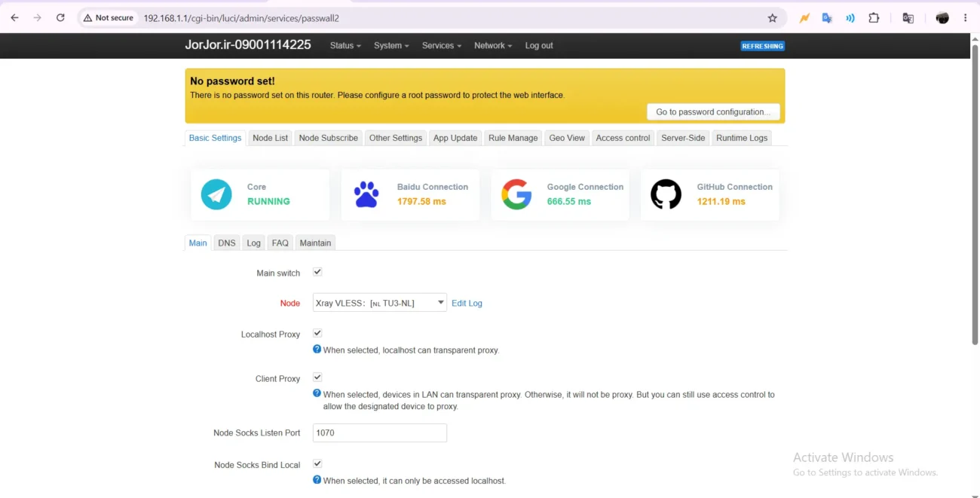Click the browser forward arrow
Image resolution: width=980 pixels, height=498 pixels.
click(37, 17)
